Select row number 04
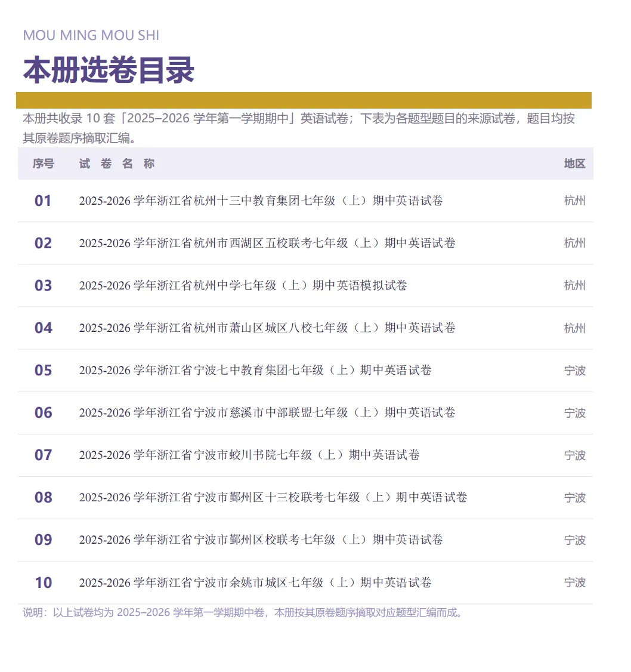 click(x=43, y=328)
